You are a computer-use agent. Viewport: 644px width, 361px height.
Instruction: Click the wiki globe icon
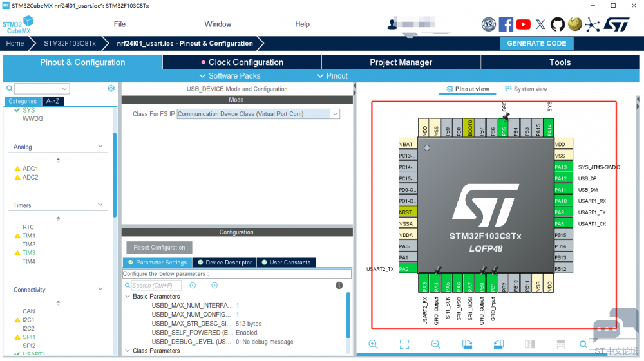[575, 24]
